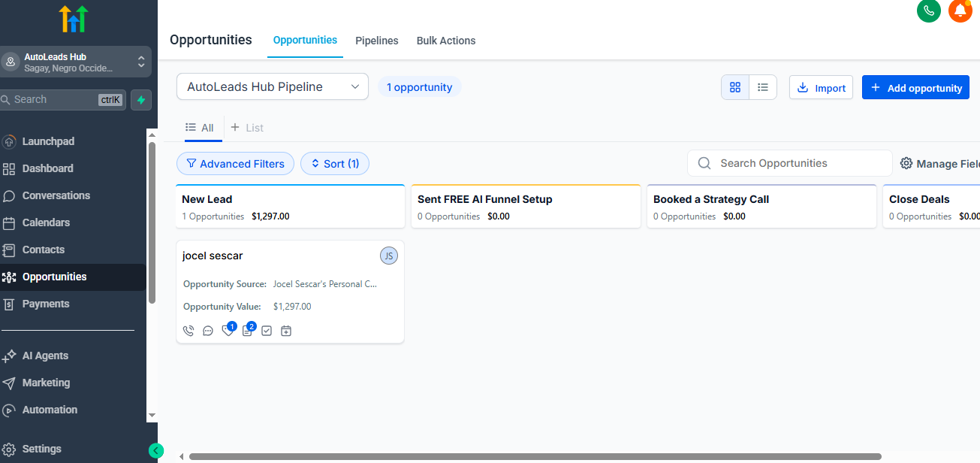This screenshot has width=980, height=463.
Task: Open Automation from the sidebar
Action: coord(50,410)
